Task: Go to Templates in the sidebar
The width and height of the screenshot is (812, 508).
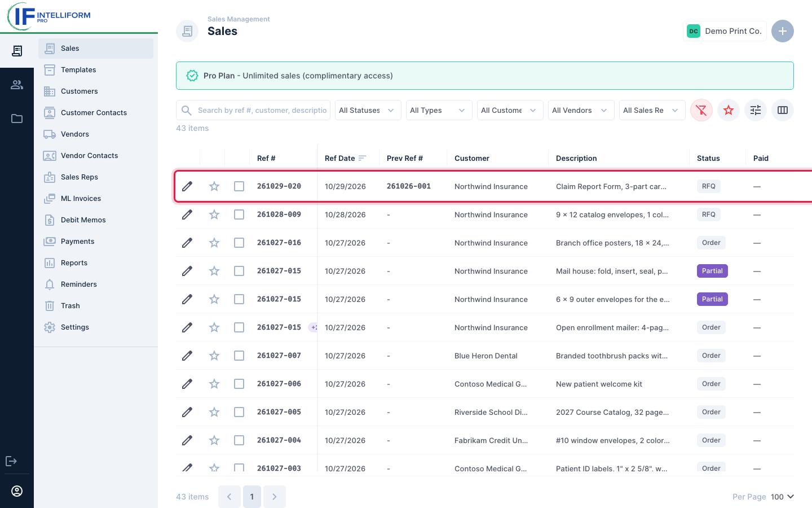Action: tap(96, 70)
